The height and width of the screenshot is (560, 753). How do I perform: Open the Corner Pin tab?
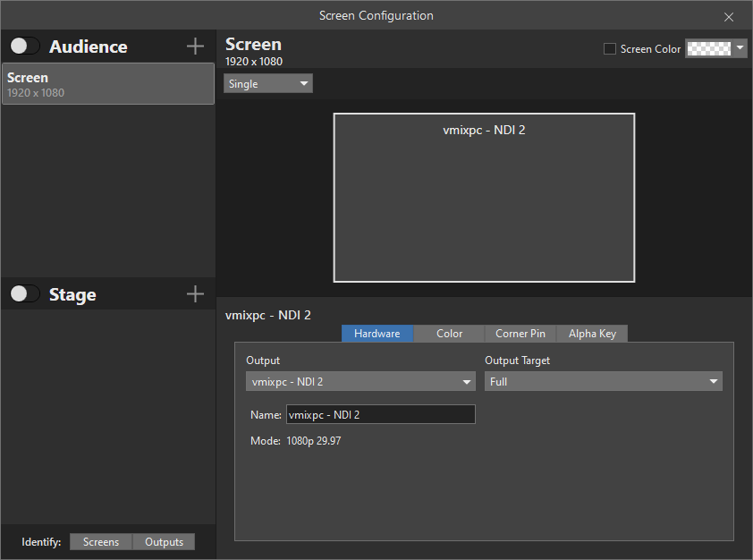pyautogui.click(x=520, y=334)
